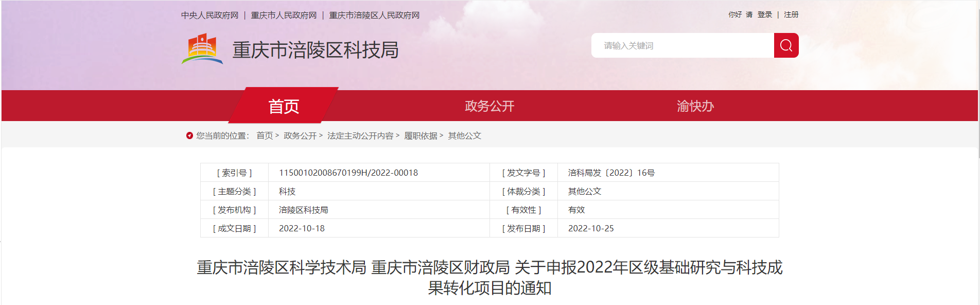The image size is (980, 305).
Task: Go to 重庆市涪陵区人民政府网 link
Action: coord(374,15)
